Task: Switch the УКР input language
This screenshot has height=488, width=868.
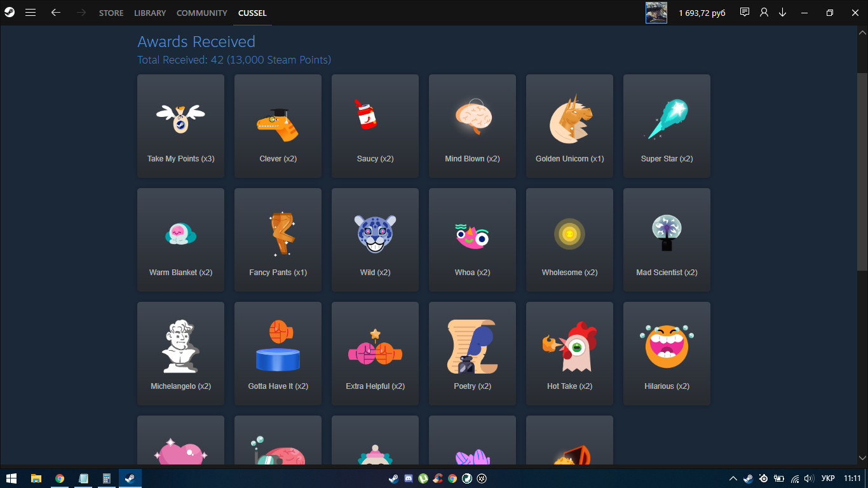Action: point(828,478)
